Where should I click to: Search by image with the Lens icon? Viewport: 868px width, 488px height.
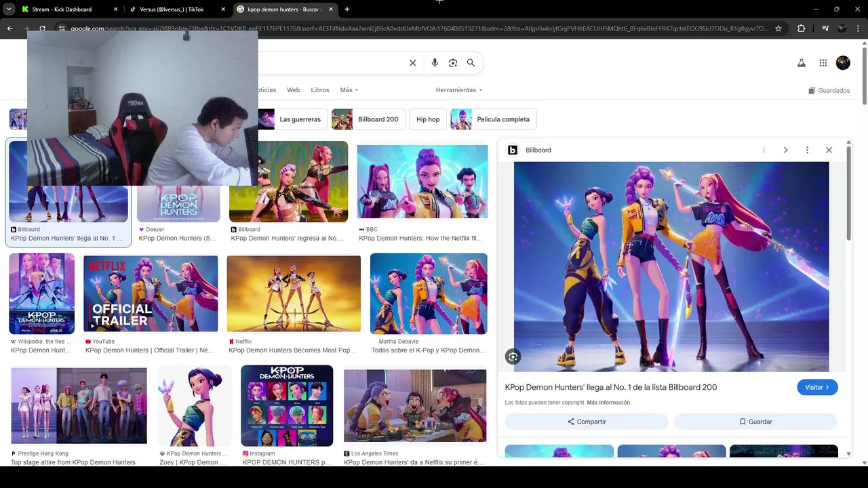point(453,63)
